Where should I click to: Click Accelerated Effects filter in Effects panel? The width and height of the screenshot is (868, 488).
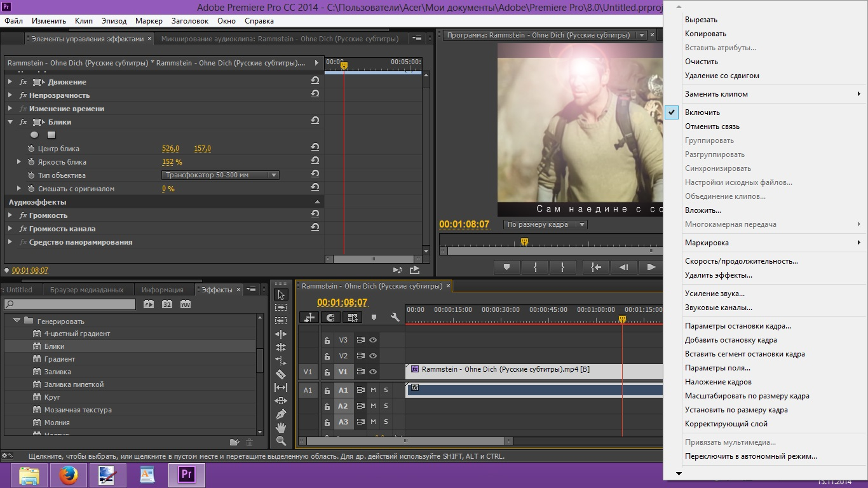tap(149, 304)
